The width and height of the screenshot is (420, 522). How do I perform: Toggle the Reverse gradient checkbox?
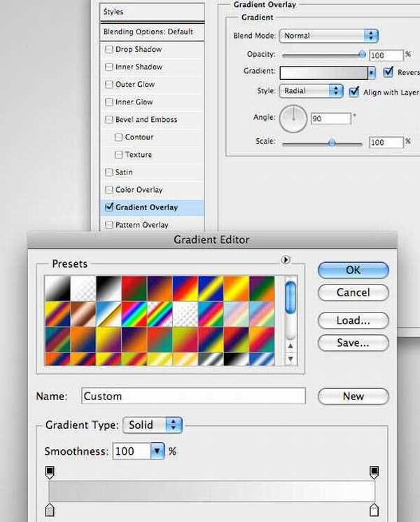point(388,72)
